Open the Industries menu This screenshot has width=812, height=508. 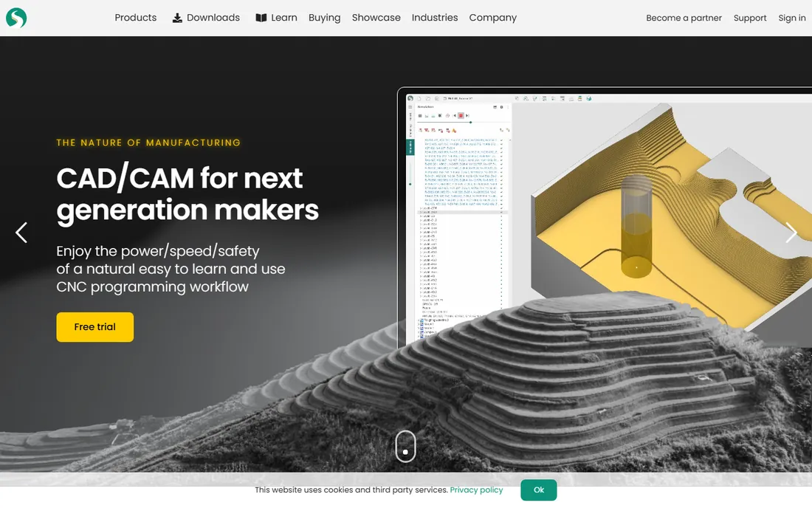point(435,18)
